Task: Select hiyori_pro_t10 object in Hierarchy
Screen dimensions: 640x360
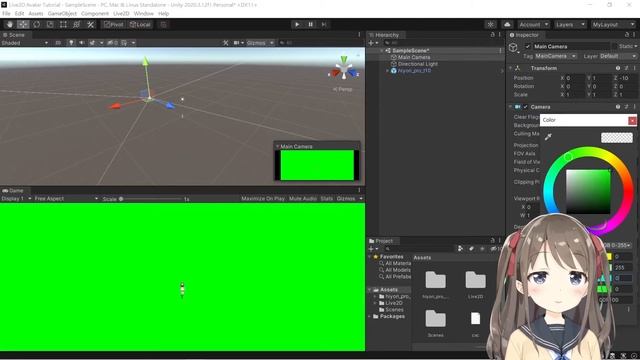Action: [x=414, y=71]
